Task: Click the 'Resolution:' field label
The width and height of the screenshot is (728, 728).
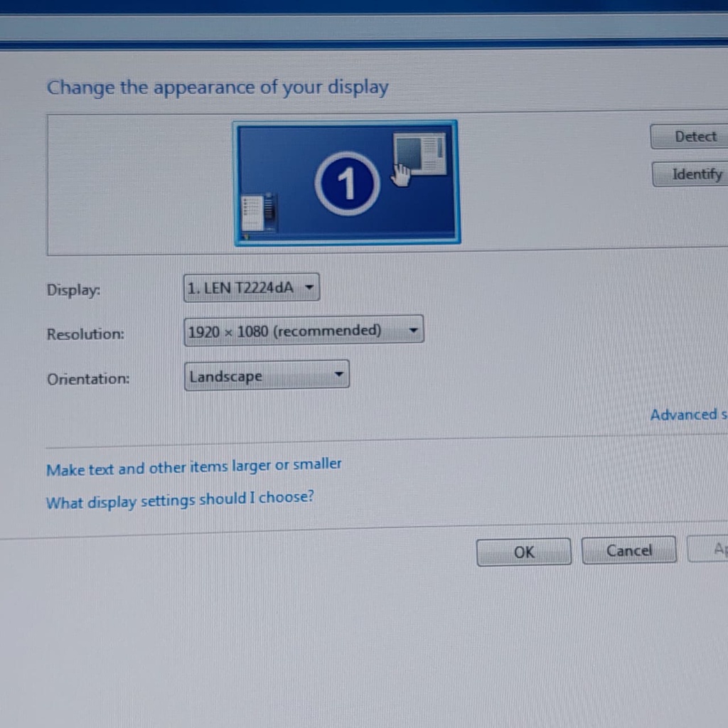Action: 85,334
